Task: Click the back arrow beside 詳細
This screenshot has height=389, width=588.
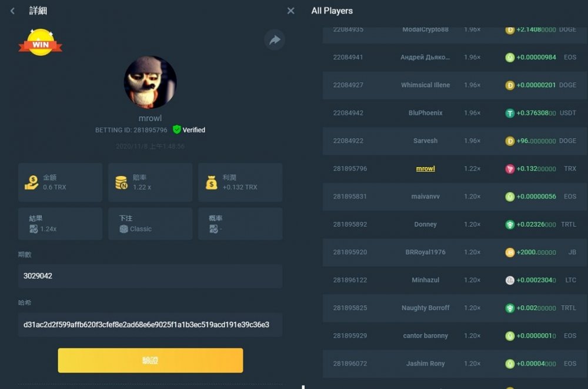Action: tap(13, 11)
